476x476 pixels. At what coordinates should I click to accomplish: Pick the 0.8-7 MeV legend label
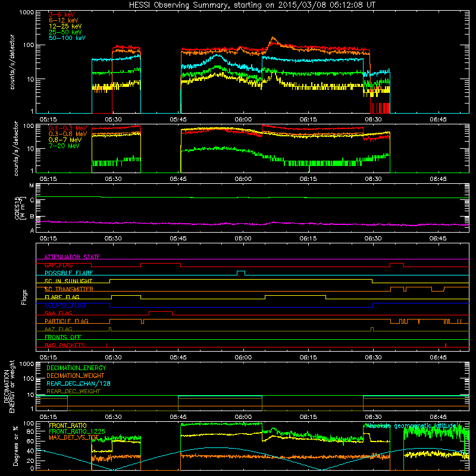coord(65,140)
